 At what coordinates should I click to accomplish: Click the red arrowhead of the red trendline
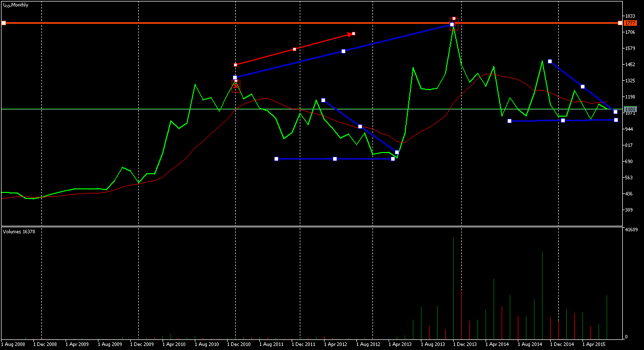[350, 34]
